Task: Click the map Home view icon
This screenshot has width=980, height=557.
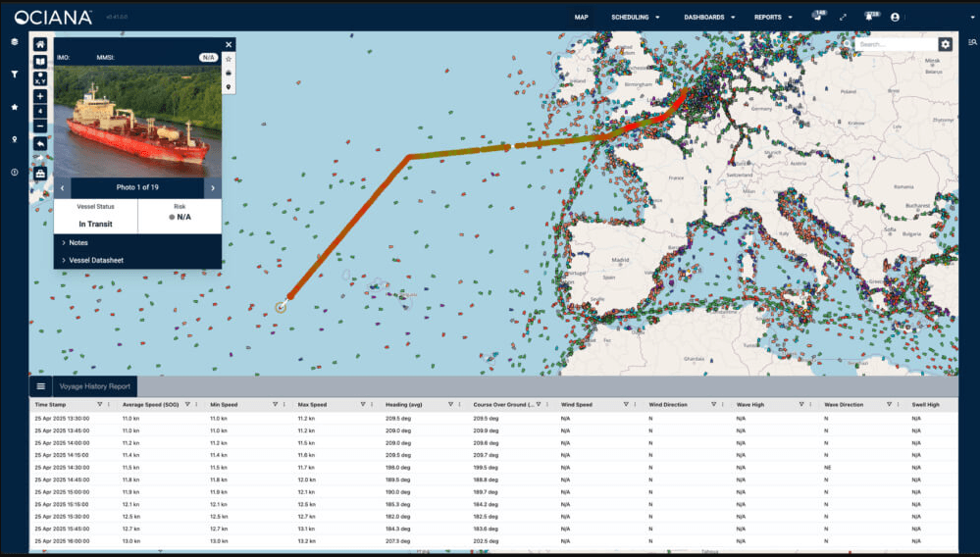Action: tap(40, 44)
